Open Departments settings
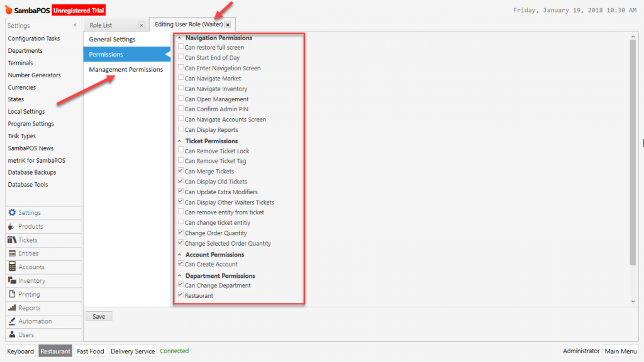 (25, 50)
